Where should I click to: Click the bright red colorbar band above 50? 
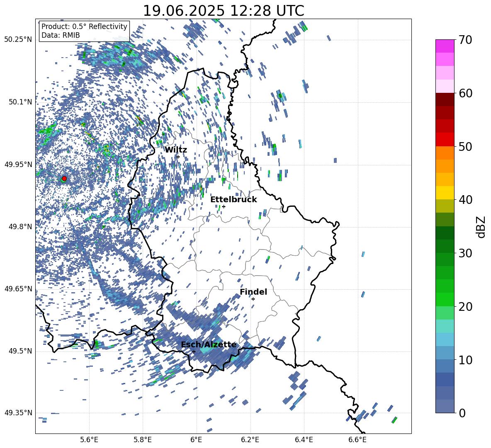click(445, 140)
